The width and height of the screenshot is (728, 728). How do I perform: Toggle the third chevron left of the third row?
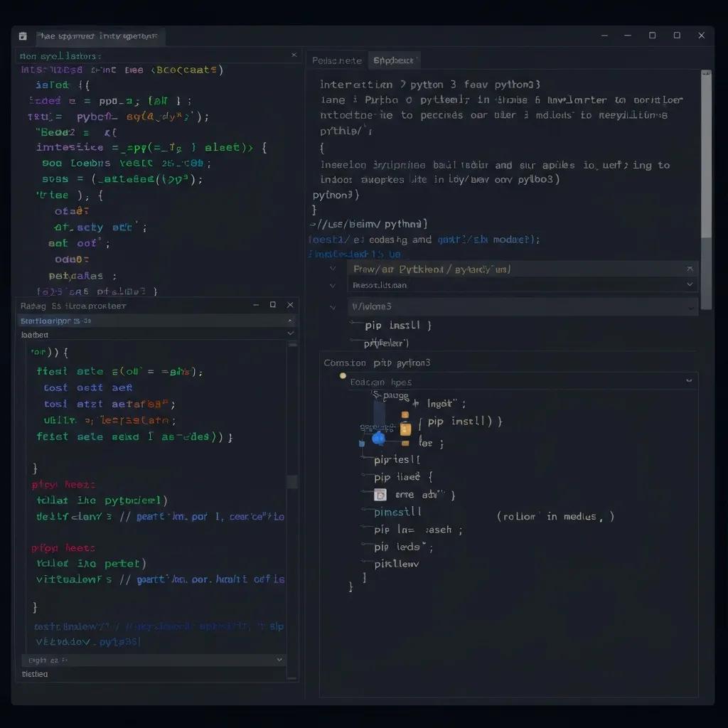[333, 306]
